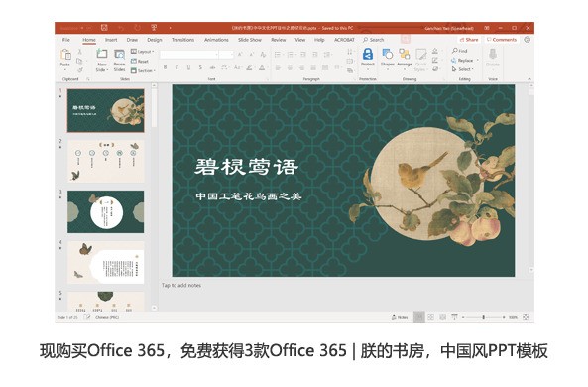588x387 pixels.
Task: Clear all formatting icon in Font group
Action: tap(263, 55)
